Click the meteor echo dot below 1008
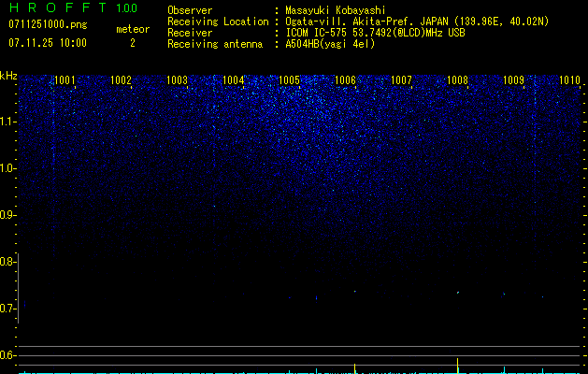The width and height of the screenshot is (588, 374). pos(458,293)
